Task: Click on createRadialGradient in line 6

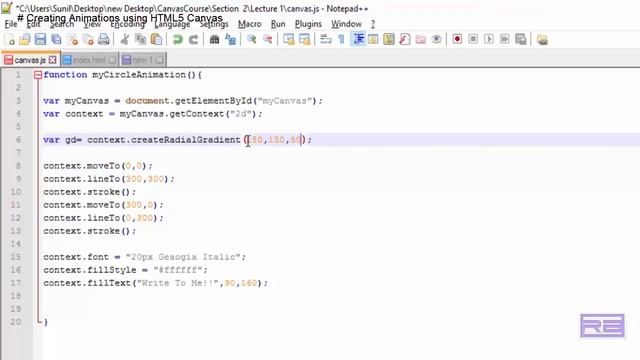Action: click(x=185, y=140)
